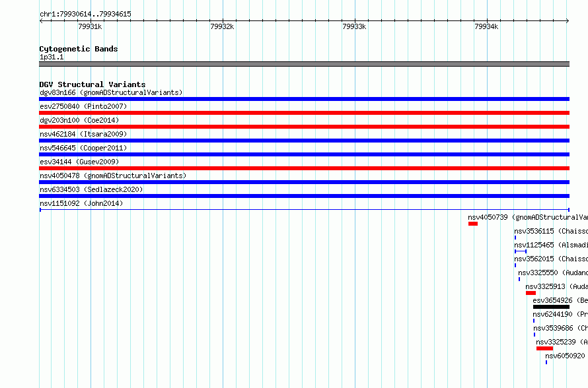Open the dgv203n100 (Coe2014) label
This screenshot has width=588, height=388.
[x=79, y=120]
